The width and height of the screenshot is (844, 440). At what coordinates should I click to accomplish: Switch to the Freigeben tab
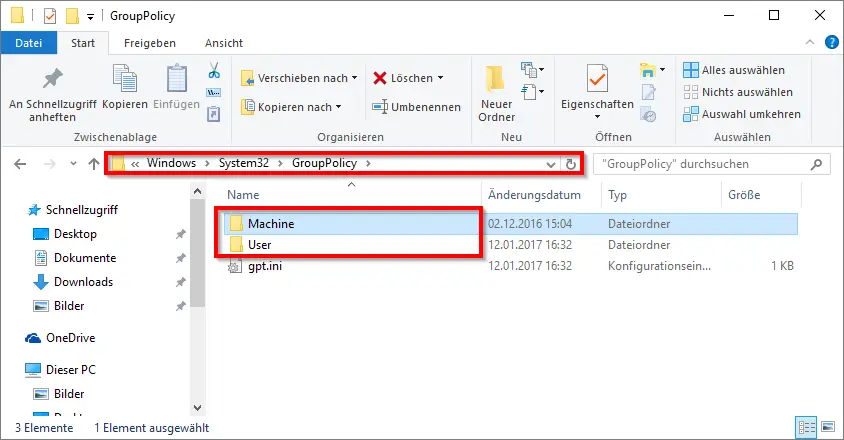[150, 43]
